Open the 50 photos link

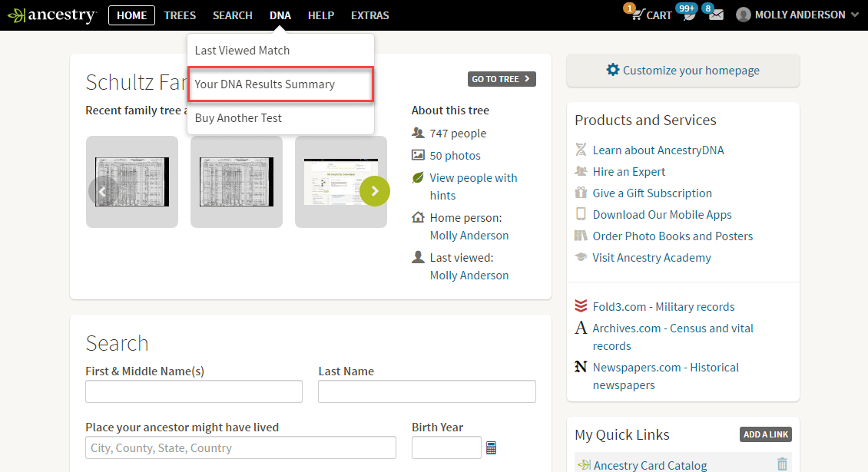[x=455, y=156]
